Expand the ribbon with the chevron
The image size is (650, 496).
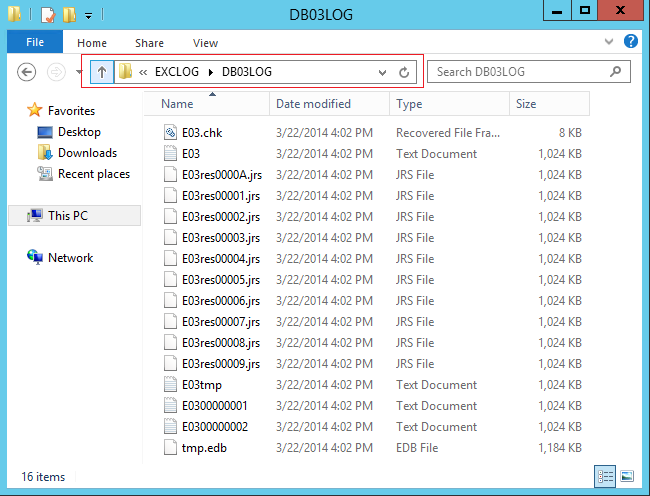coord(609,41)
